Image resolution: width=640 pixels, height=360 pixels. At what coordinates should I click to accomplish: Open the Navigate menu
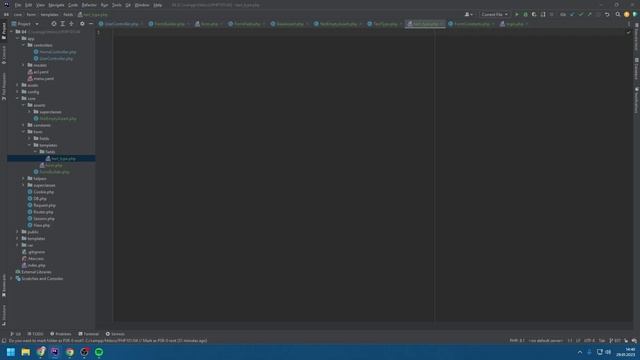(x=56, y=5)
